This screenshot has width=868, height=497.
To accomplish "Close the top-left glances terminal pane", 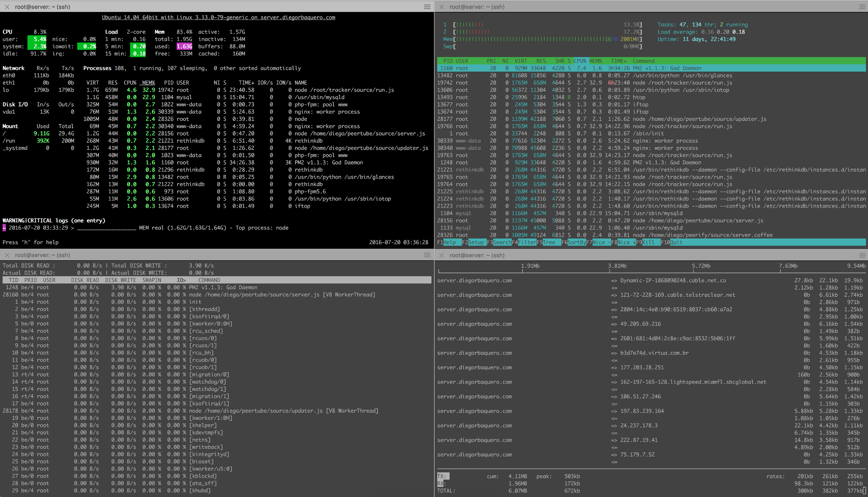I will [7, 7].
